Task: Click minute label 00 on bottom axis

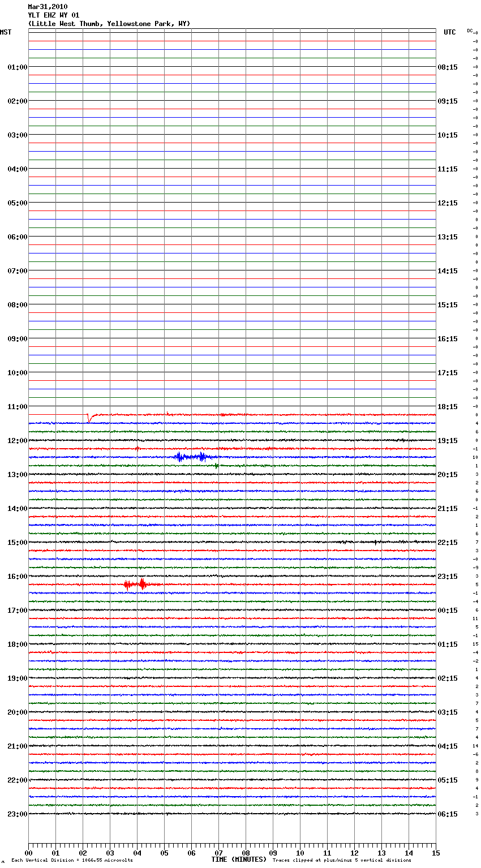Action: click(28, 853)
